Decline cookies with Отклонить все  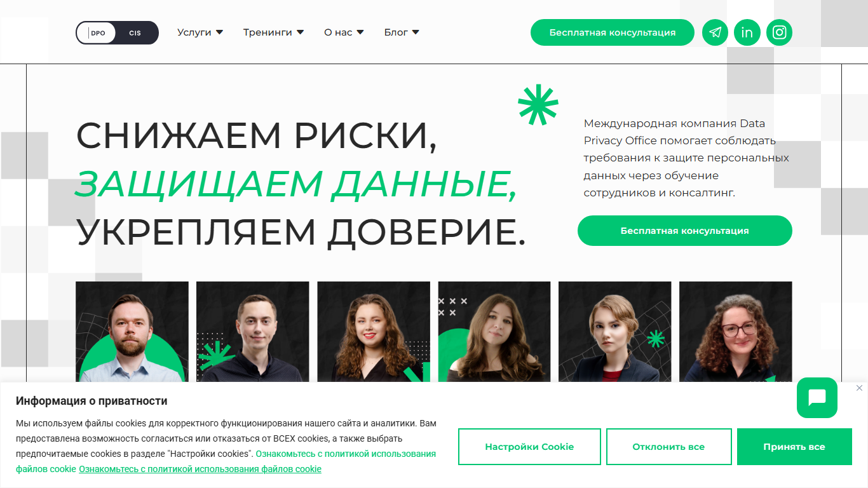click(x=668, y=447)
